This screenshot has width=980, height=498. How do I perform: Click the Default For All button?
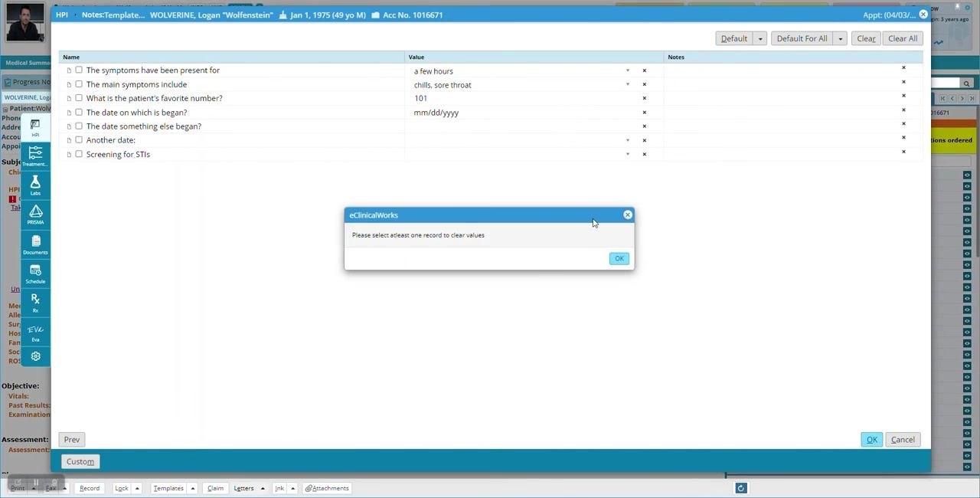coord(802,38)
